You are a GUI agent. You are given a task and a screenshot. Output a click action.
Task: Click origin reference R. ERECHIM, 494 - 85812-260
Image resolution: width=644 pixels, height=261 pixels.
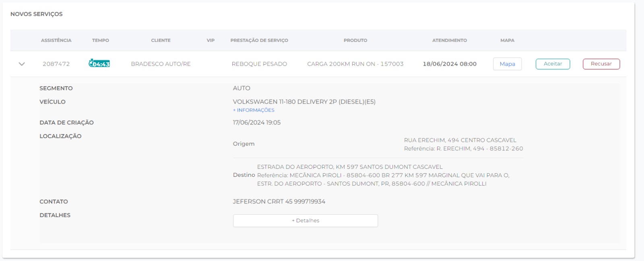coord(464,149)
